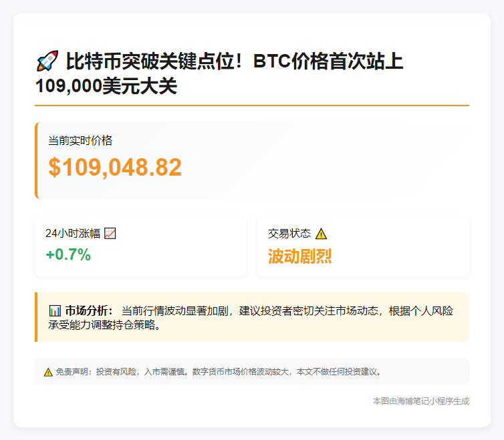Viewport: 504px width, 440px height.
Task: Click the headline line 109,000美元大关
Action: [106, 86]
